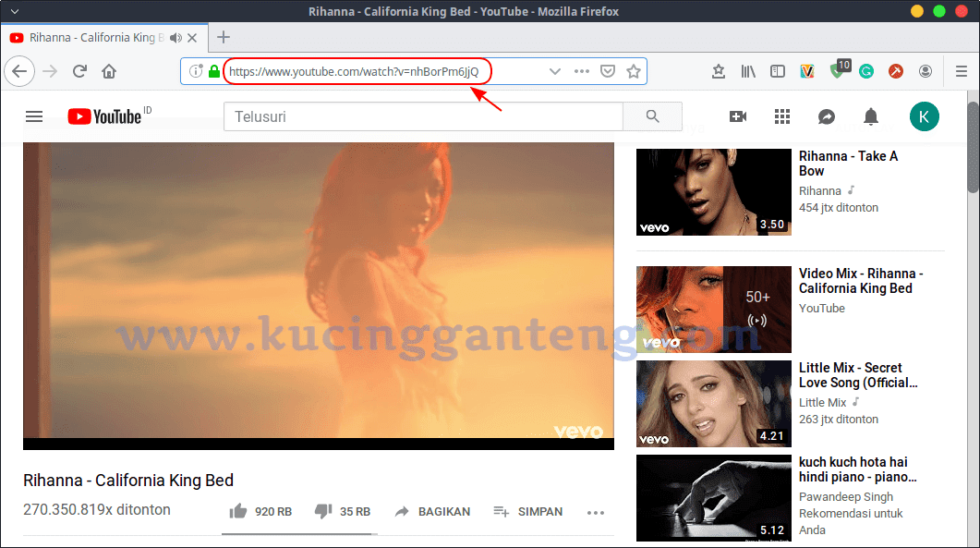This screenshot has height=548, width=980.
Task: Open a new browser tab
Action: 224,38
